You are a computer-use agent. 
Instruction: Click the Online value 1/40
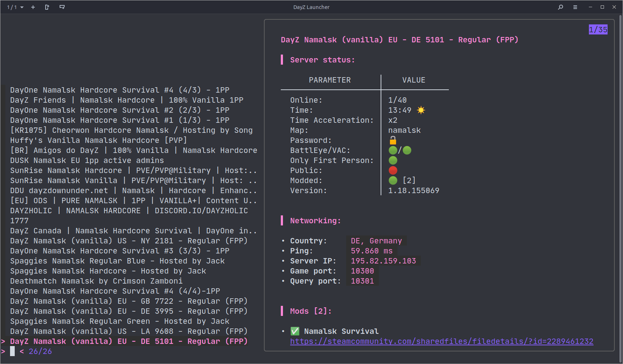click(397, 100)
